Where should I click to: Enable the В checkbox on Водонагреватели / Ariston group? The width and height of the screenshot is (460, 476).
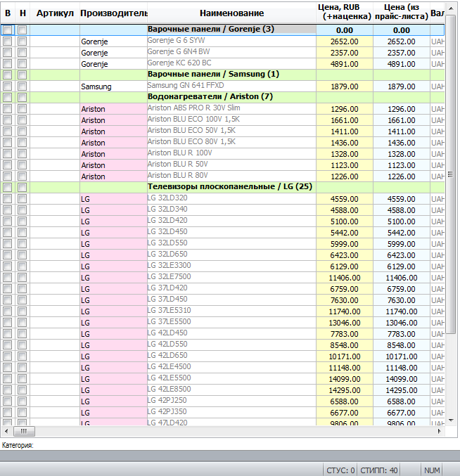pyautogui.click(x=8, y=98)
